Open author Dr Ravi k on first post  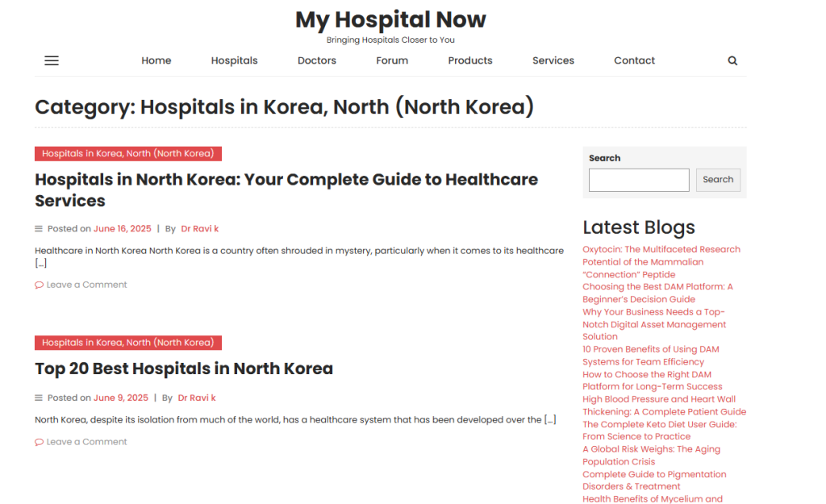click(200, 228)
